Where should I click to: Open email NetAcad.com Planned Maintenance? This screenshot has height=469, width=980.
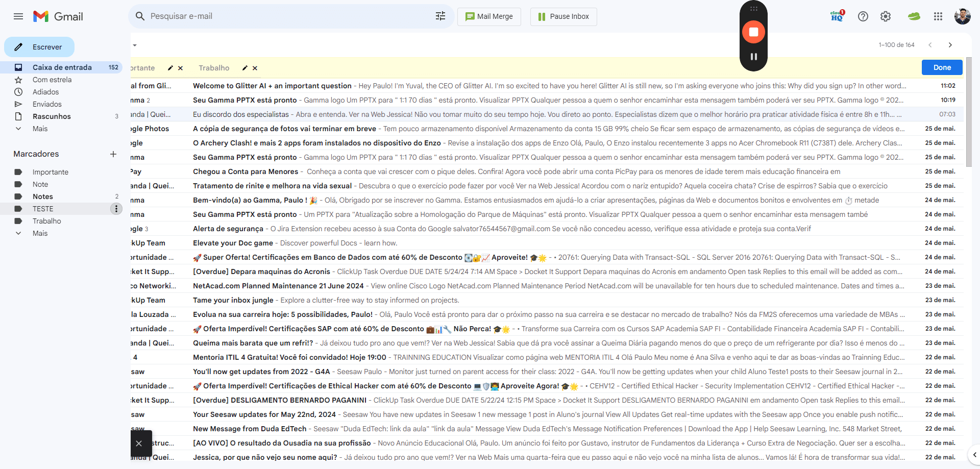click(x=547, y=286)
